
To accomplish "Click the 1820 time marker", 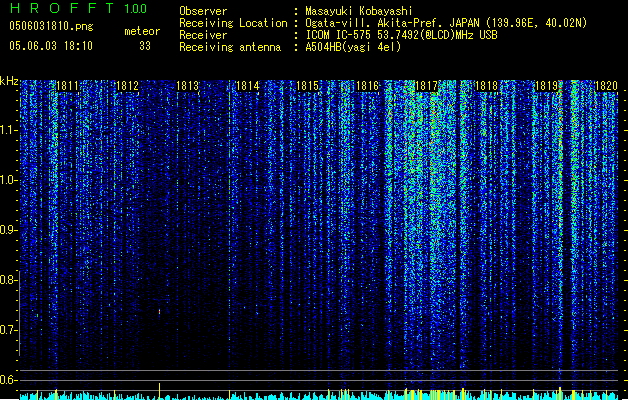I will [x=607, y=86].
